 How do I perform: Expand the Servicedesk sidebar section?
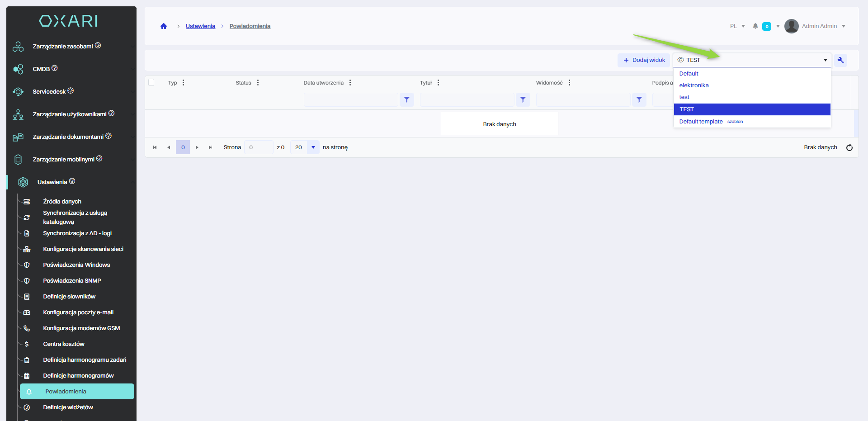pyautogui.click(x=49, y=92)
